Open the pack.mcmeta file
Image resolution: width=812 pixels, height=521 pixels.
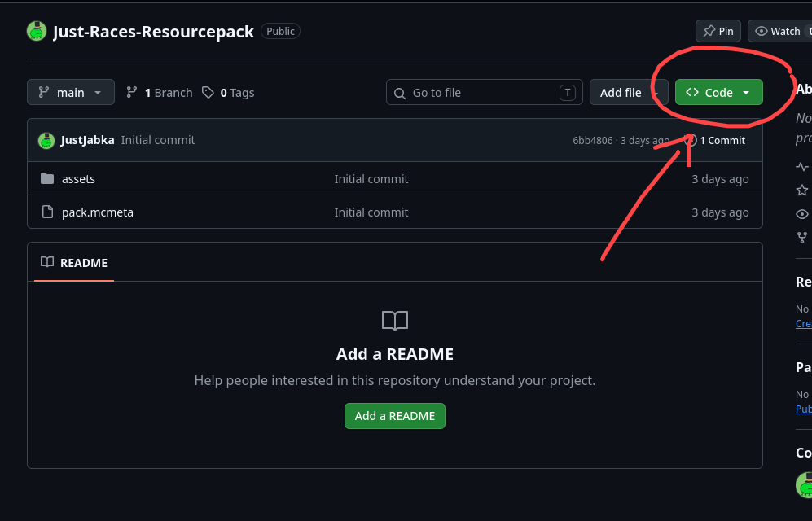[98, 212]
